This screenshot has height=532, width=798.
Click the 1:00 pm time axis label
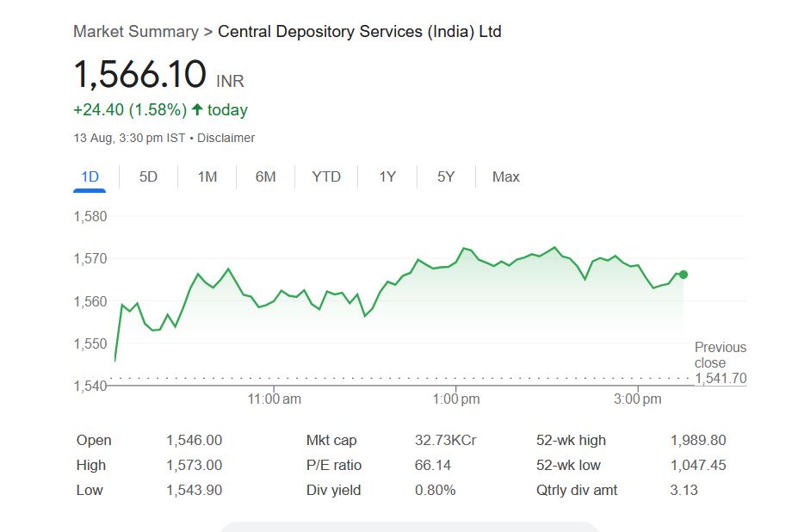point(457,399)
